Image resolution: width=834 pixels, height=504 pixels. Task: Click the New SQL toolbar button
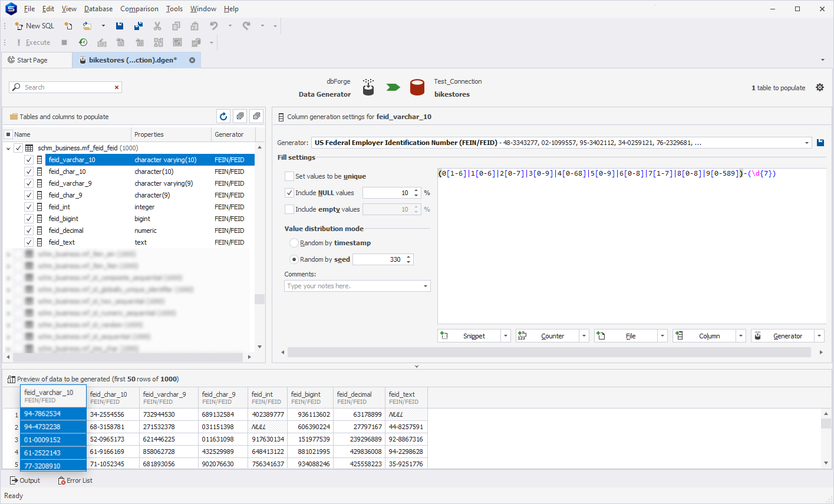pyautogui.click(x=34, y=26)
